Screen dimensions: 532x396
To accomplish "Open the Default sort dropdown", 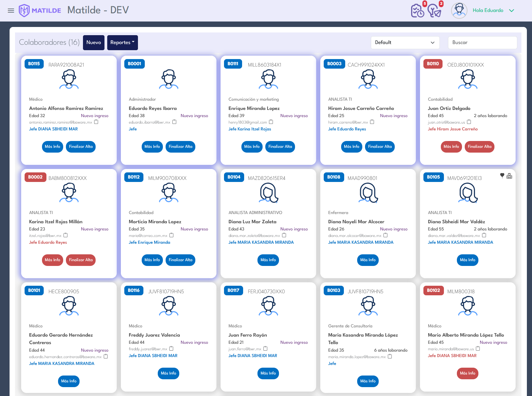I will pyautogui.click(x=405, y=43).
